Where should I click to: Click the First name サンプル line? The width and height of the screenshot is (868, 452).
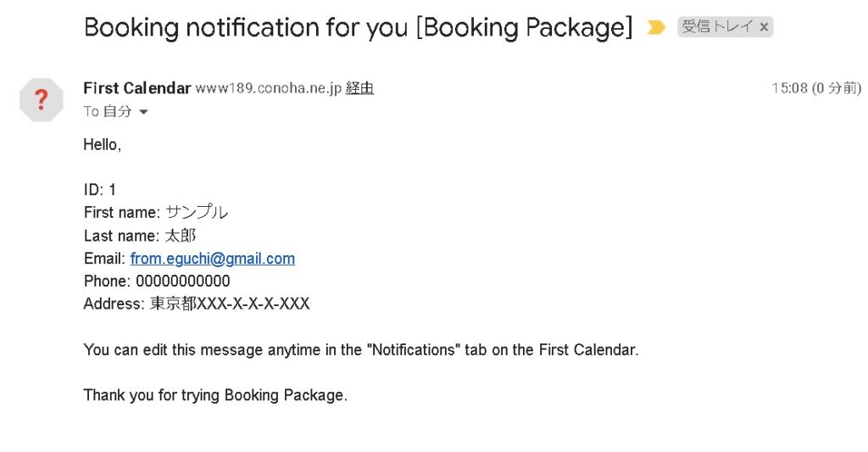click(156, 213)
